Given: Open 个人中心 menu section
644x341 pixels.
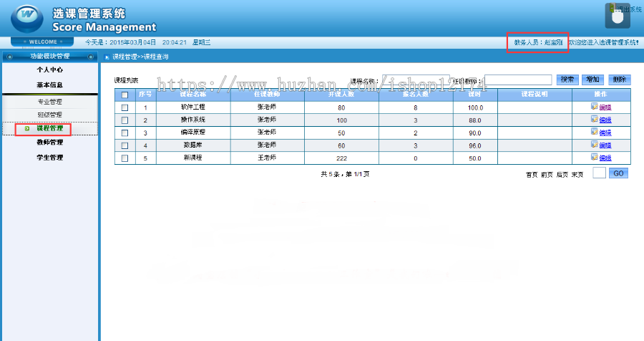Looking at the screenshot, I should pos(49,70).
